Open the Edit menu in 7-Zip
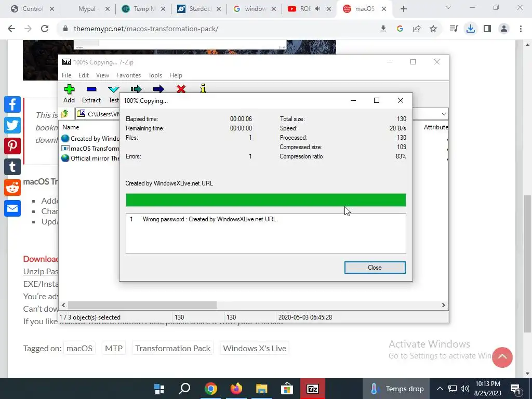 pyautogui.click(x=84, y=75)
